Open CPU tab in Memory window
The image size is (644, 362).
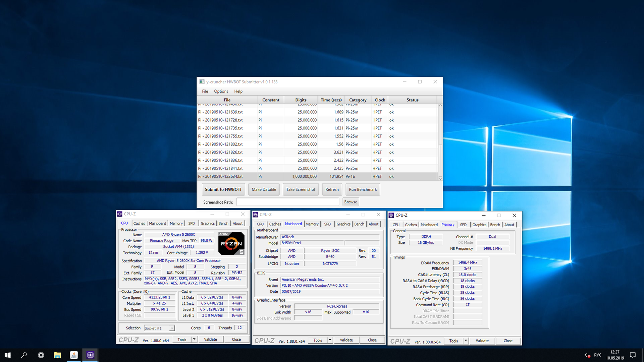click(396, 225)
